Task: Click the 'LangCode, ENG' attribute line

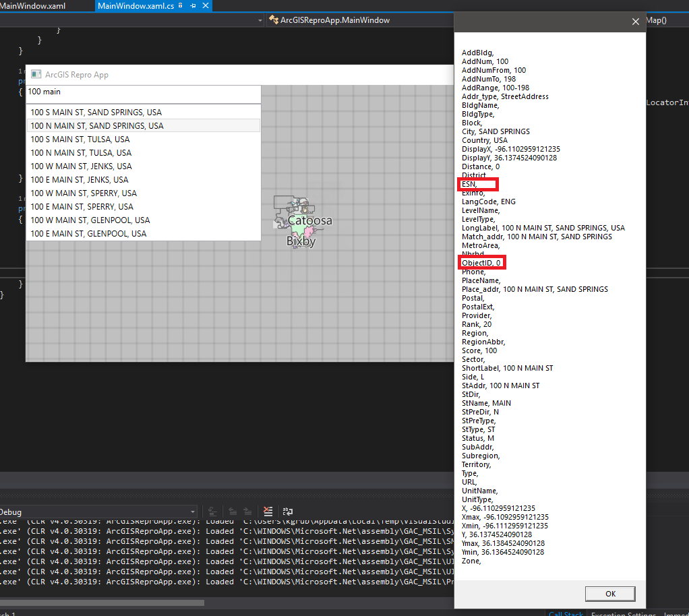Action: (x=489, y=202)
